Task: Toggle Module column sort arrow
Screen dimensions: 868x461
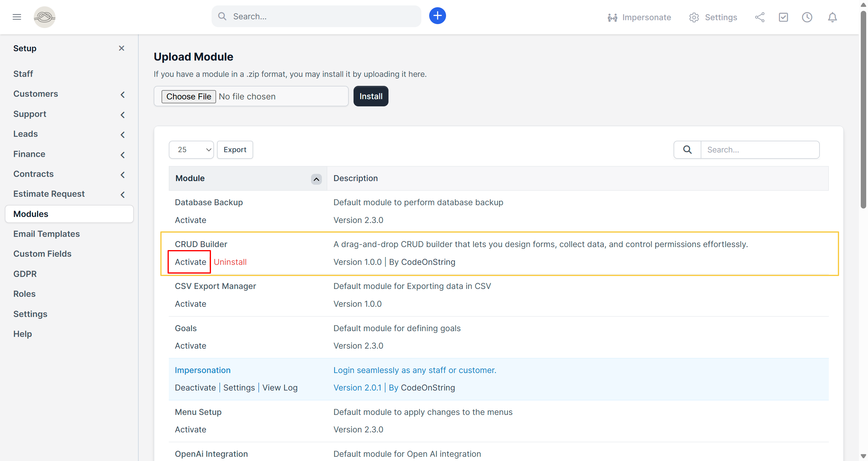Action: coord(316,179)
